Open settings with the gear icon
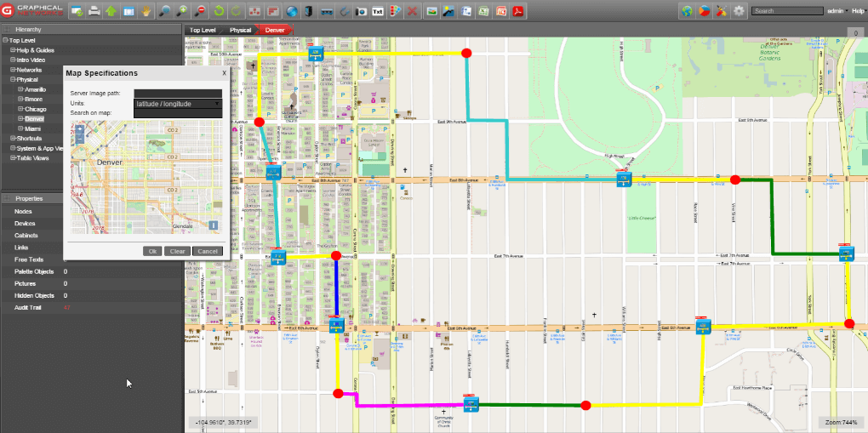This screenshot has width=868, height=433. (739, 10)
